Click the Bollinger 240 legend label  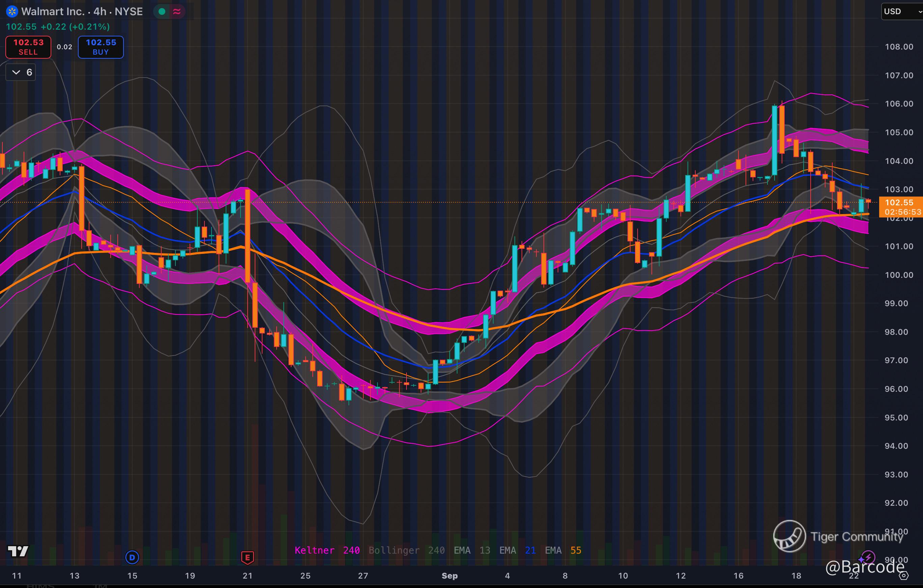click(406, 551)
